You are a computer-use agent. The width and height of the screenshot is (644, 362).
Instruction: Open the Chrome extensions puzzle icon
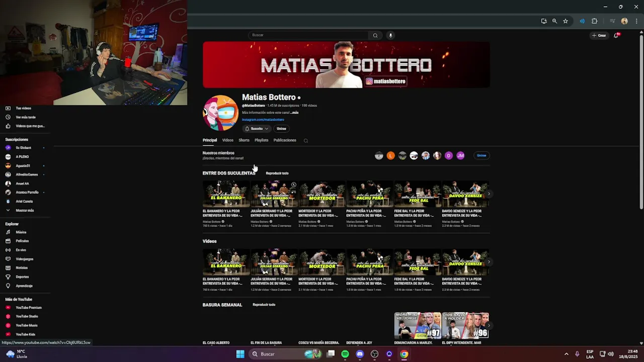pyautogui.click(x=595, y=21)
